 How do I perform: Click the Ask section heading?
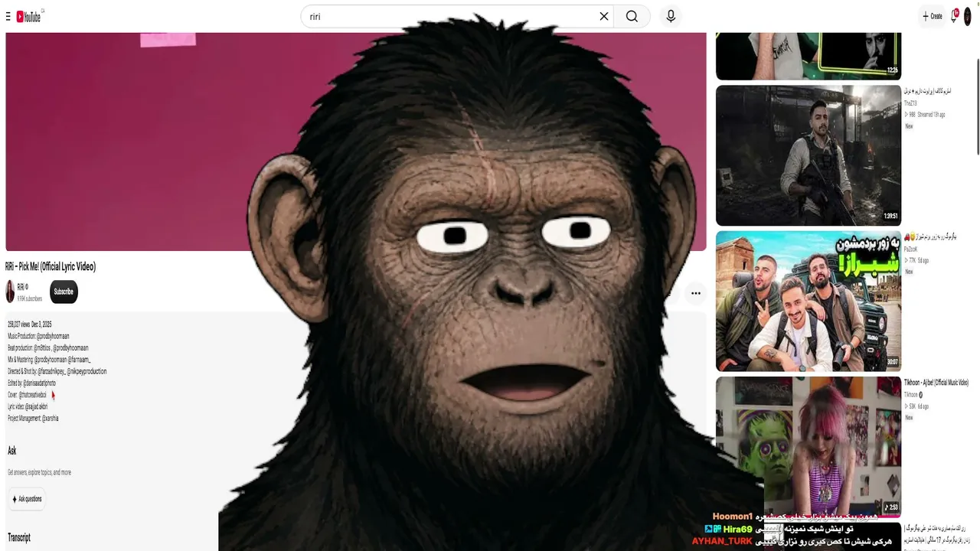tap(12, 451)
